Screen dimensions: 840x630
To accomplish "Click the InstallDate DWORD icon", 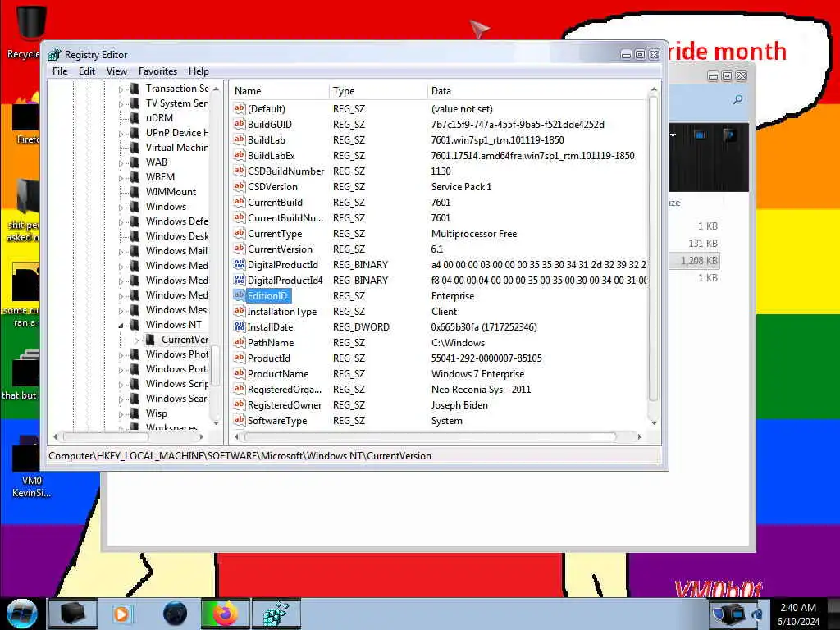I will coord(240,326).
